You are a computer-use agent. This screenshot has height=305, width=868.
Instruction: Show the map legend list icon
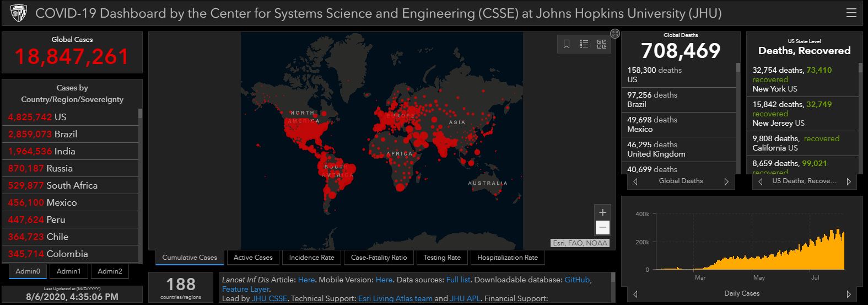584,44
